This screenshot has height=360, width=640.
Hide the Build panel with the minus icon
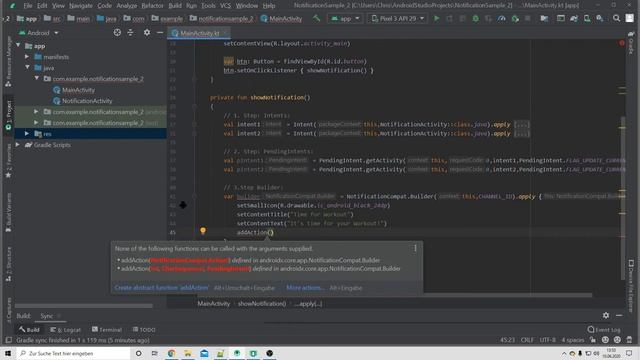pyautogui.click(x=619, y=316)
